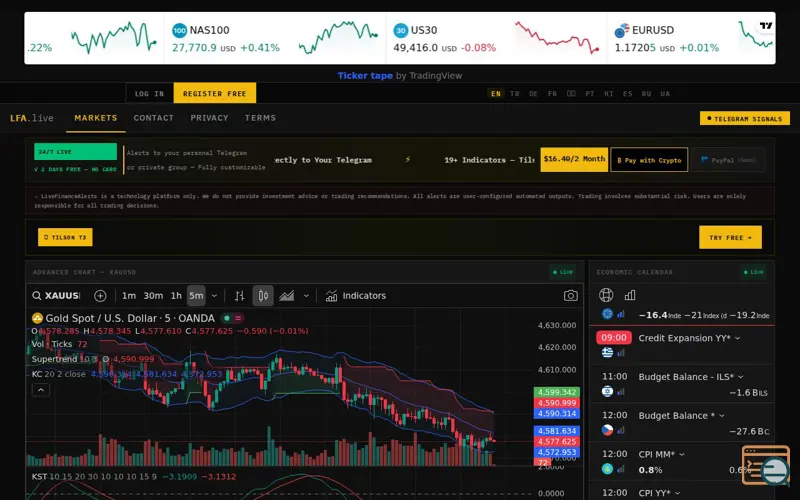Click REGISTER FREE button
This screenshot has height=500, width=800.
(x=215, y=93)
